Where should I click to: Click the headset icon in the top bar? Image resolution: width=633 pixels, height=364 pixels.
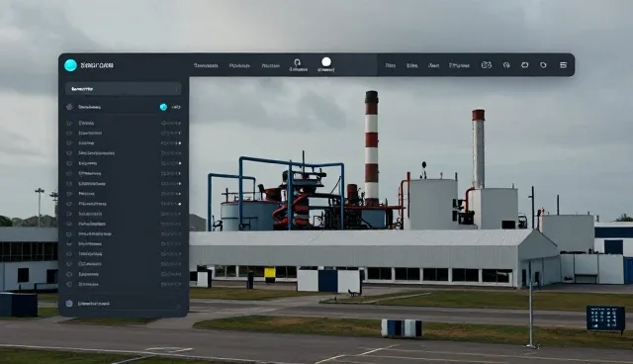tap(298, 62)
